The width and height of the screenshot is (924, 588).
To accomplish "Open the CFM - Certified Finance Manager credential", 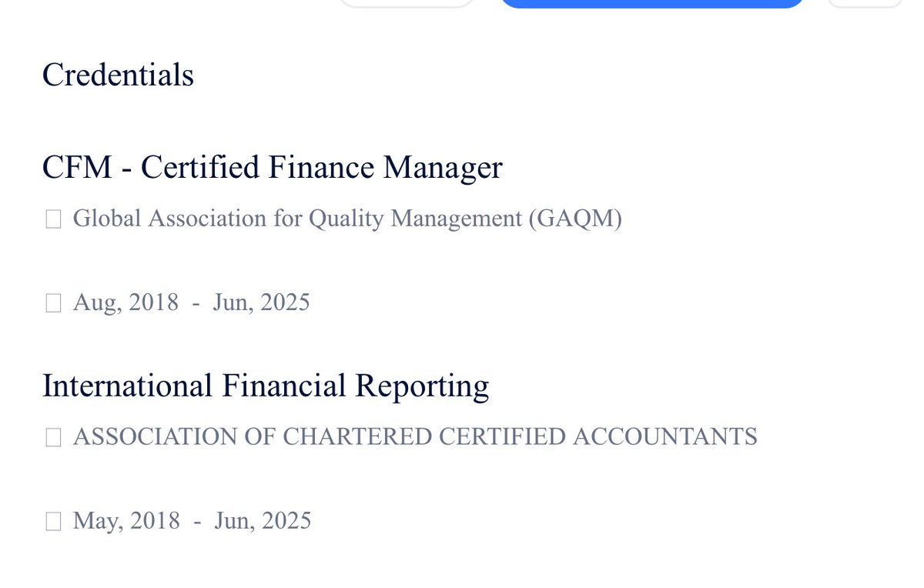I will [272, 168].
